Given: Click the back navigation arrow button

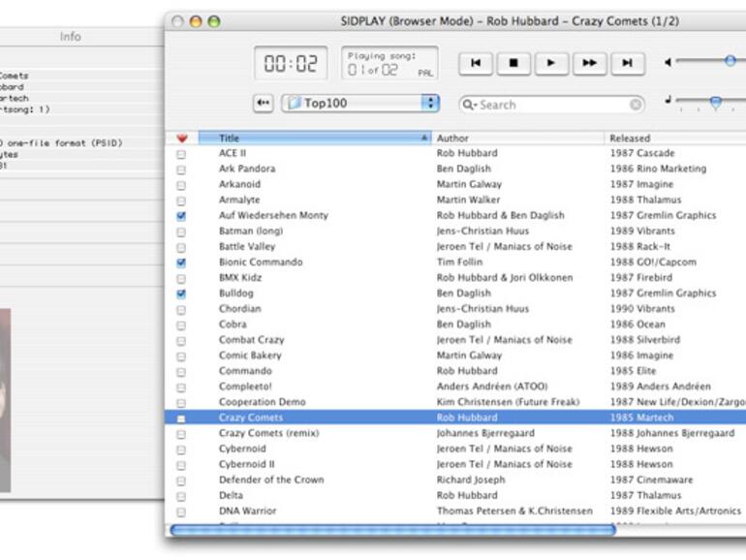Looking at the screenshot, I should pos(264,104).
